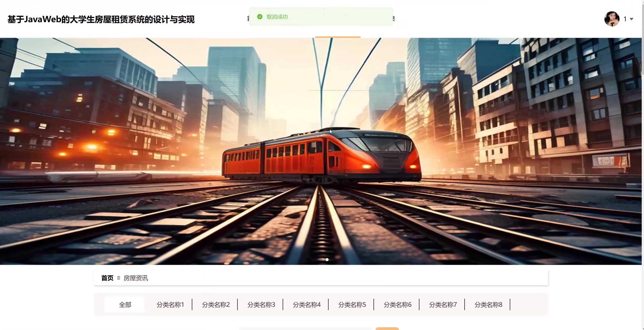Image resolution: width=644 pixels, height=330 pixels.
Task: Switch to 分类名称4 category
Action: (307, 305)
